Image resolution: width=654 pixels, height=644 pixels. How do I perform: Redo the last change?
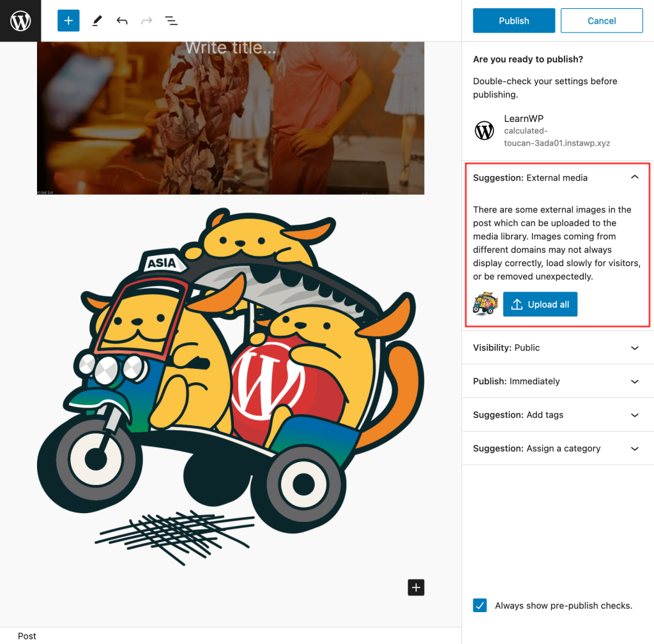[x=146, y=20]
